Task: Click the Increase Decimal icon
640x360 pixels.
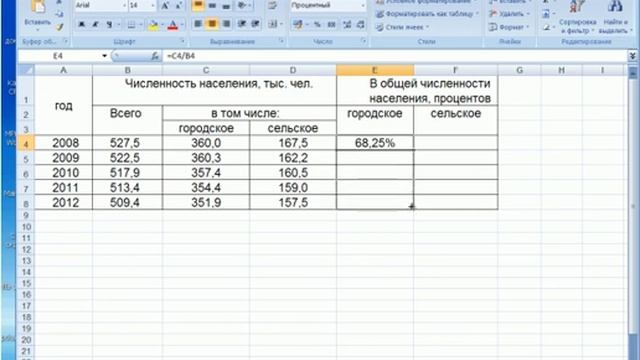Action: 347,24
